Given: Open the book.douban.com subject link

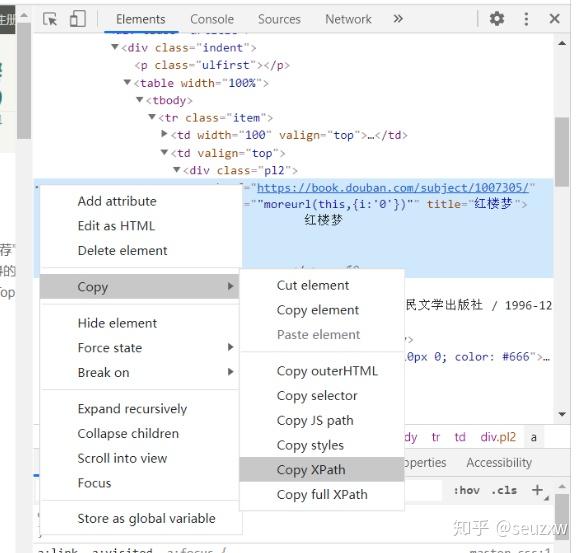Looking at the screenshot, I should point(393,187).
